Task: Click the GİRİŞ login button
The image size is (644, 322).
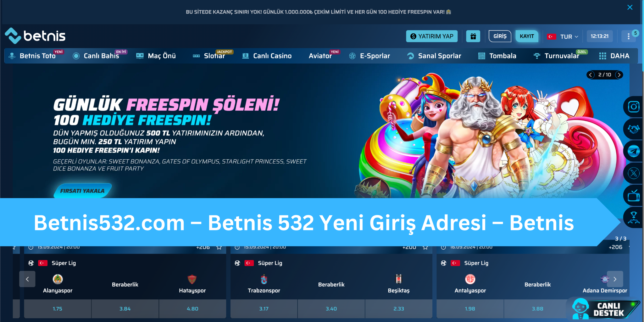Action: (500, 36)
